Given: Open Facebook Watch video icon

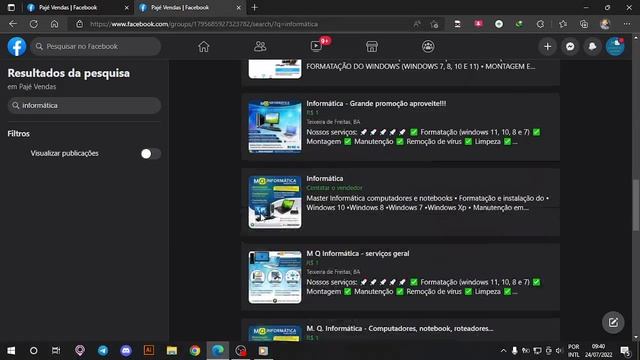Looking at the screenshot, I should pos(316,47).
